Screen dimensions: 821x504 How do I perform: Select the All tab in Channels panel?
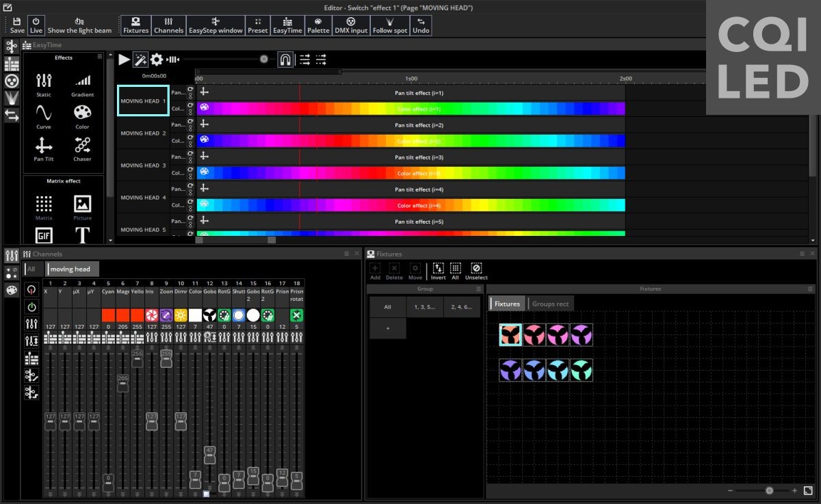tap(31, 269)
